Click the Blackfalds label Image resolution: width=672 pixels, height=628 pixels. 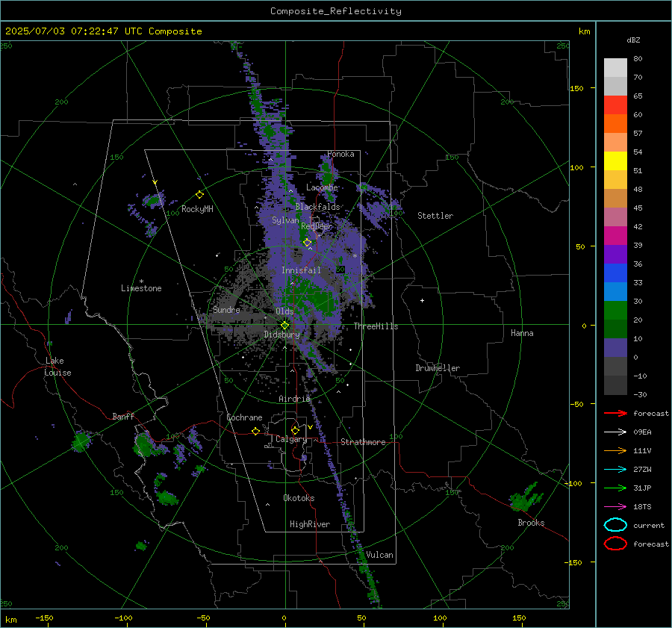317,207
